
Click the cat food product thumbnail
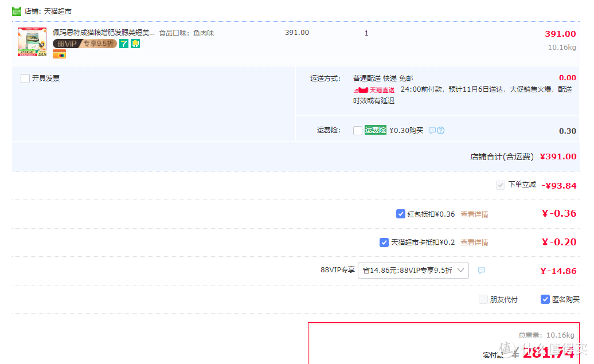tap(32, 42)
